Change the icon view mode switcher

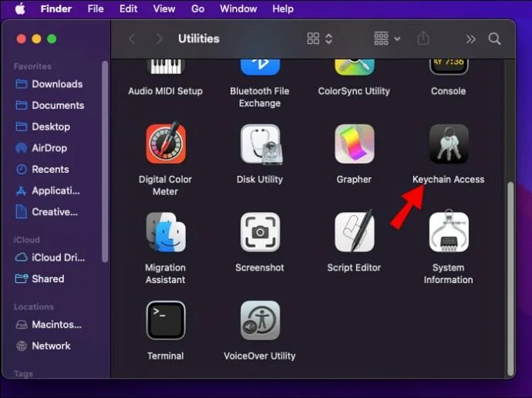point(319,39)
